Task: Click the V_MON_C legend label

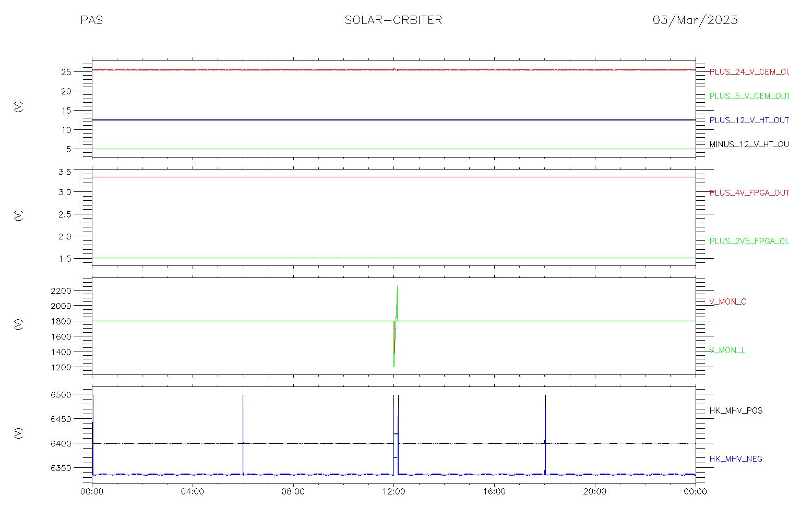Action: coord(727,302)
